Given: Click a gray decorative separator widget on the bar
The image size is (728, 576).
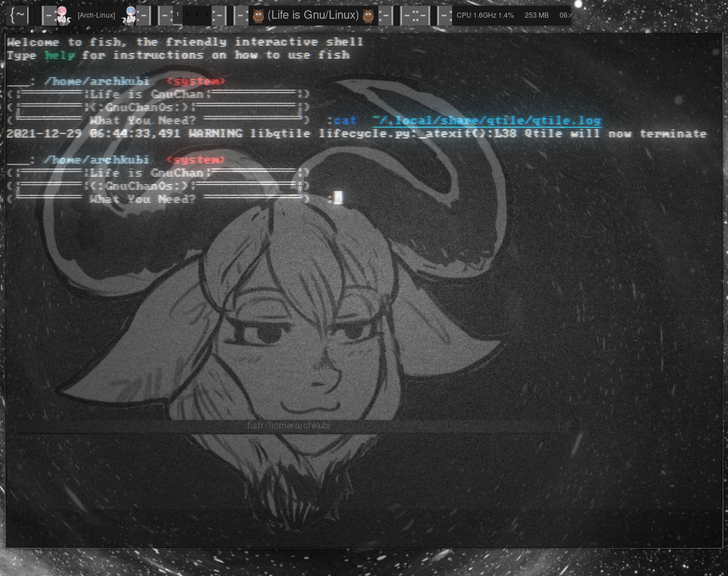Looking at the screenshot, I should click(x=415, y=15).
